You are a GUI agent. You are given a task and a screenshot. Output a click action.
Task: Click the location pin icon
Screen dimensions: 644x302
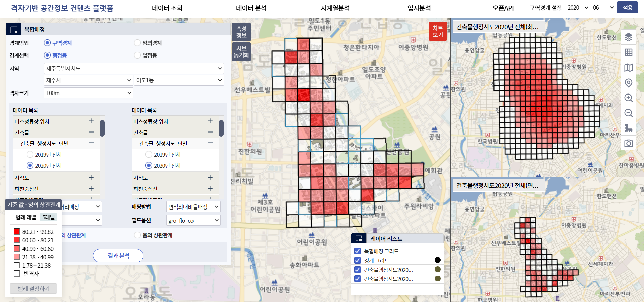coord(628,83)
